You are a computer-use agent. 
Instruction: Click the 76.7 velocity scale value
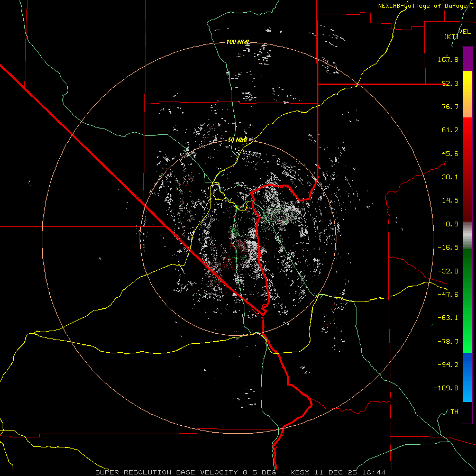[450, 106]
